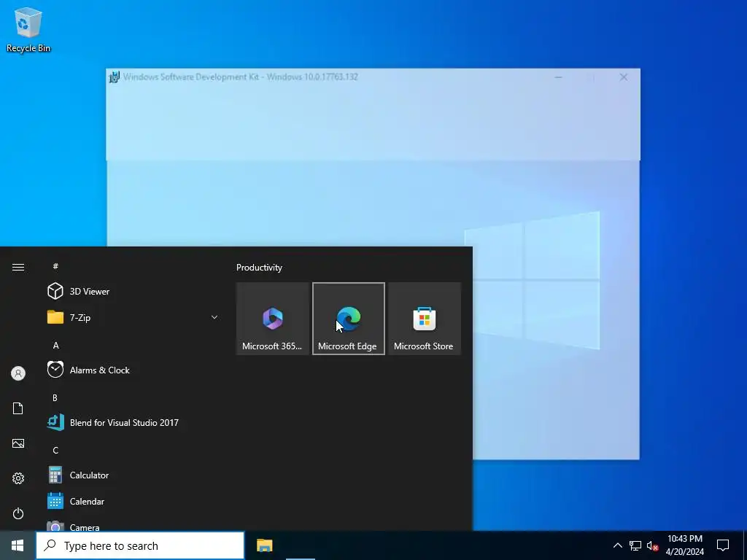Click the 'Type here to search' box
Image resolution: width=747 pixels, height=560 pixels.
pyautogui.click(x=140, y=545)
